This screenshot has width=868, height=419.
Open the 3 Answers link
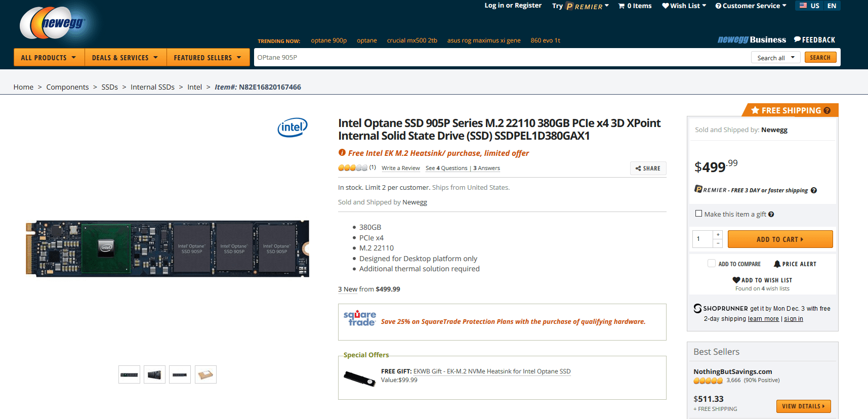[486, 168]
